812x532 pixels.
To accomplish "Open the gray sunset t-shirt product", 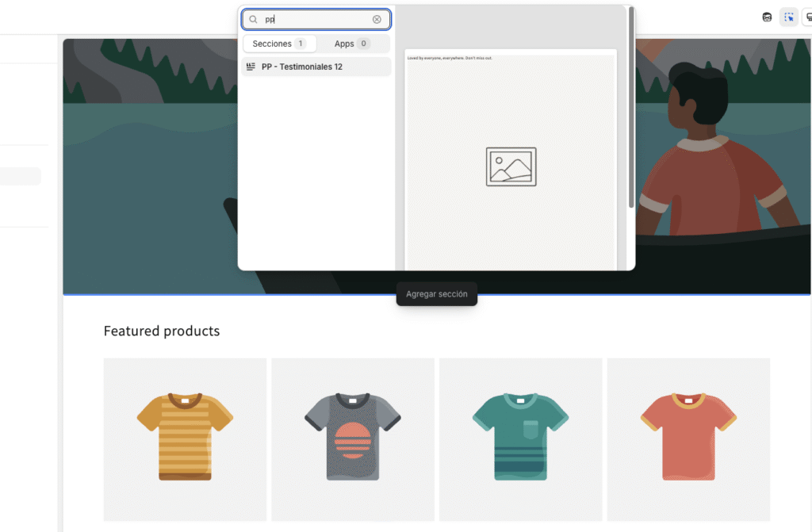I will (353, 436).
